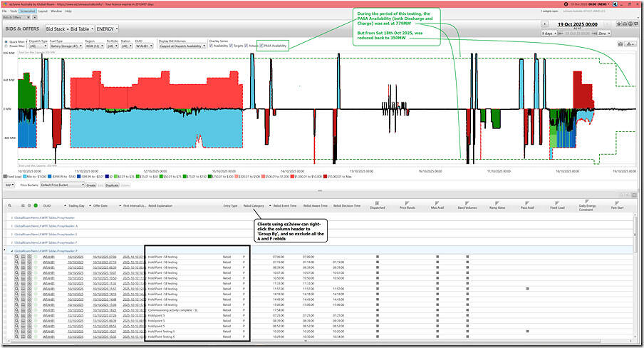
Task: Open the Layout menu
Action: [x=43, y=11]
